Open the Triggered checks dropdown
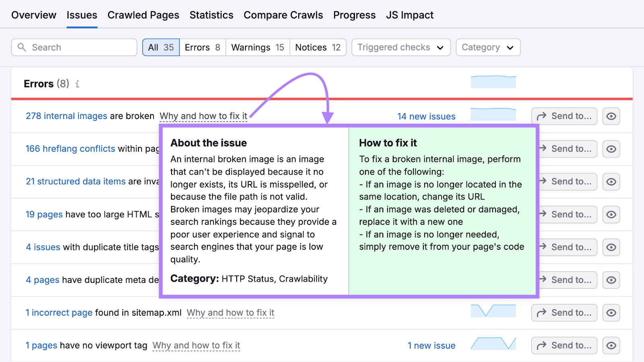This screenshot has height=362, width=644. tap(401, 47)
